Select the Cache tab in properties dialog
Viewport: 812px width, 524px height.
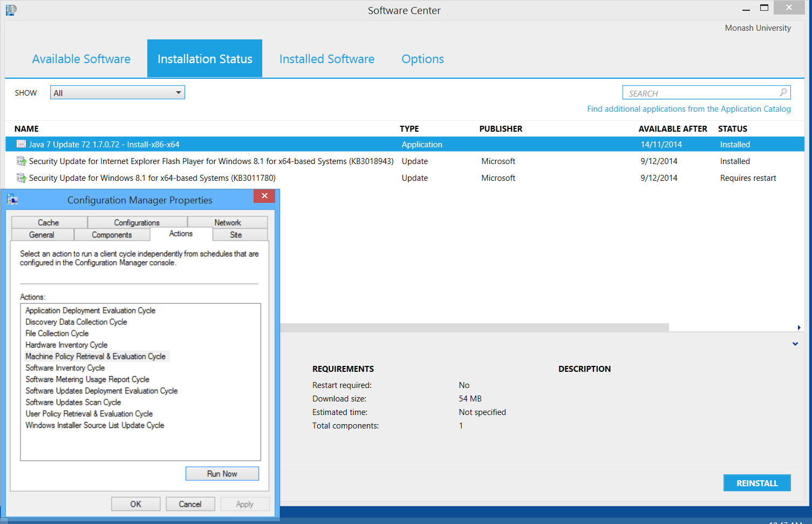(49, 222)
